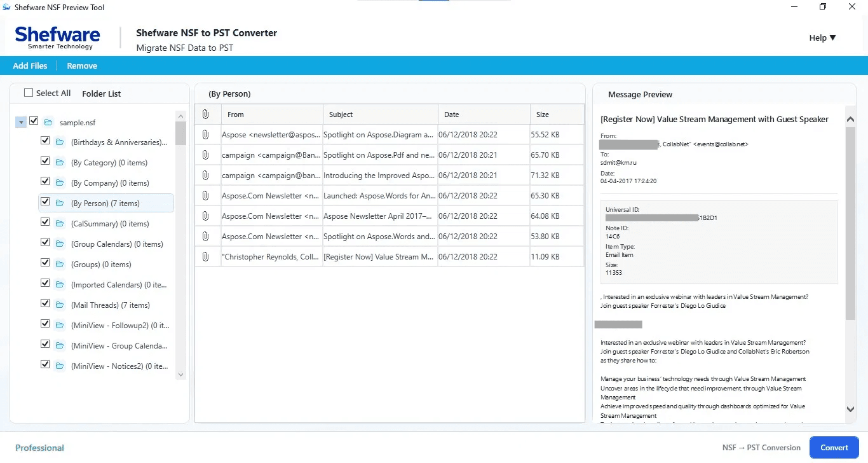Click the attachment column header paperclip icon
The width and height of the screenshot is (868, 463).
(205, 114)
